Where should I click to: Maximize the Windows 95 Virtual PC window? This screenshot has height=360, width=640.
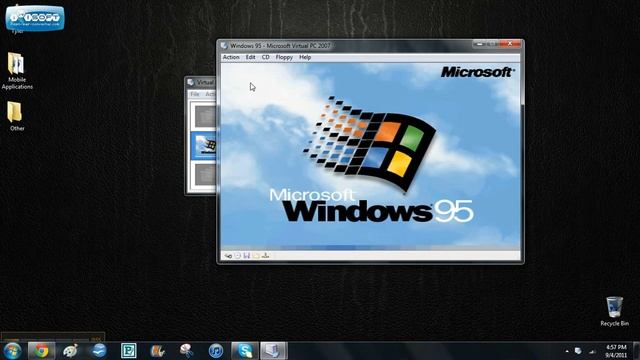click(492, 44)
